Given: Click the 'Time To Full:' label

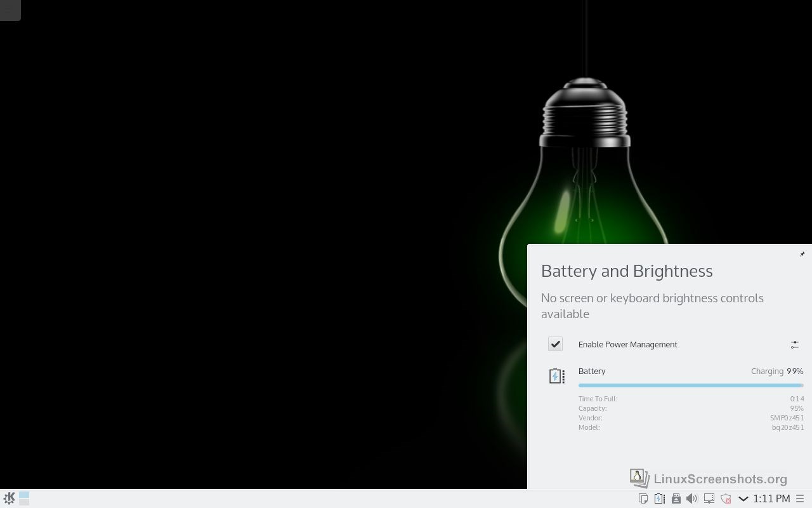Looking at the screenshot, I should click(598, 399).
